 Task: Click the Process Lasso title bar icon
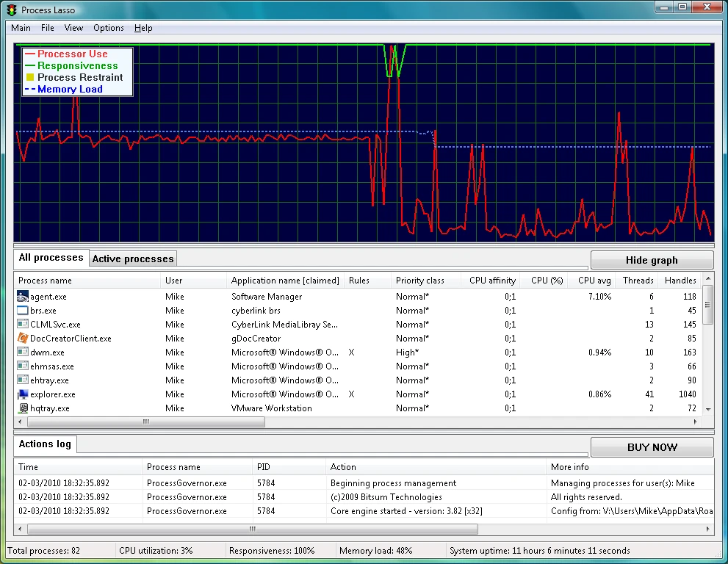11,10
